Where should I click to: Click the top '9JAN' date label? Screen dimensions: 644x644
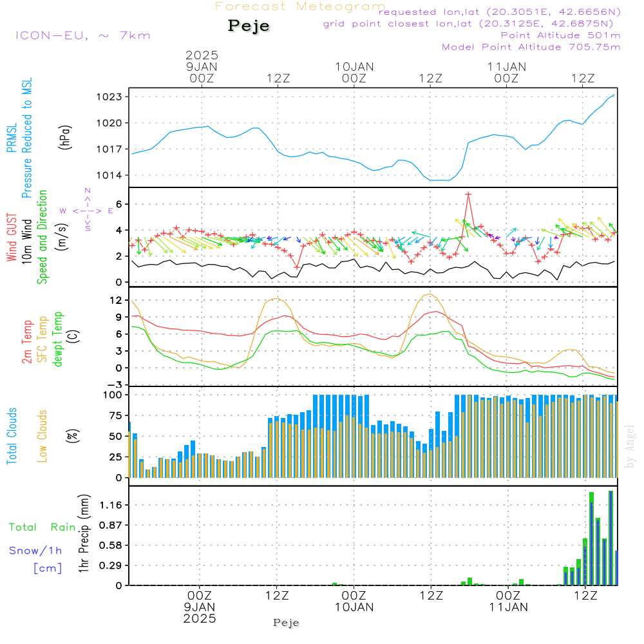[202, 66]
